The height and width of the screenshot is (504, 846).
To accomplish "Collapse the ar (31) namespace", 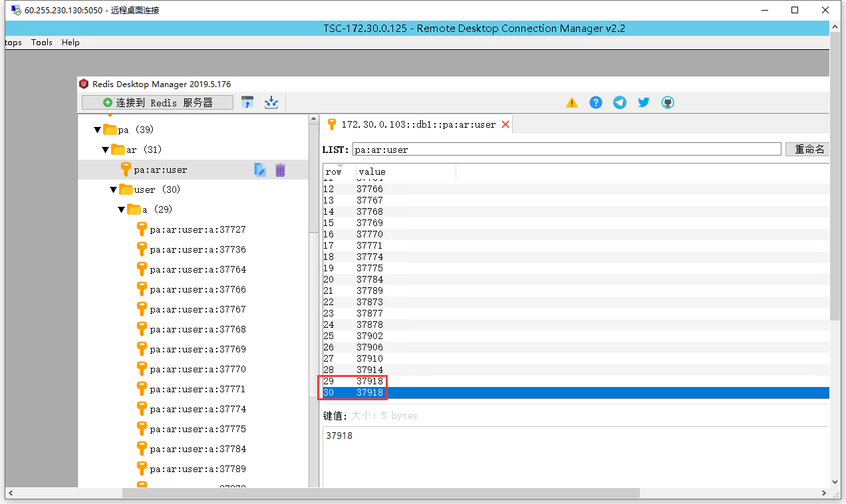I will coord(106,150).
